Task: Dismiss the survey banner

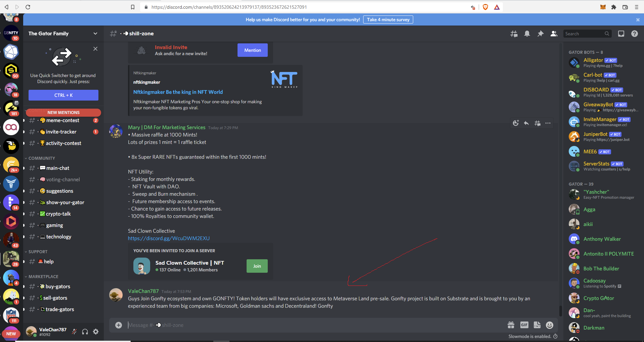Action: (x=638, y=20)
